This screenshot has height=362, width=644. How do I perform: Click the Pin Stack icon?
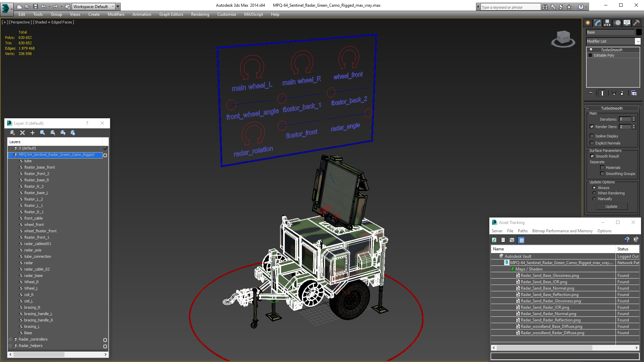tap(591, 93)
